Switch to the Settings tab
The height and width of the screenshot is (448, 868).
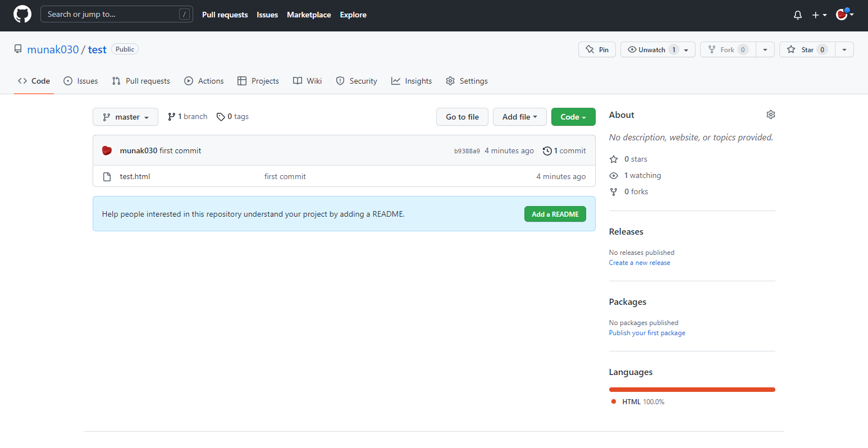tap(467, 81)
